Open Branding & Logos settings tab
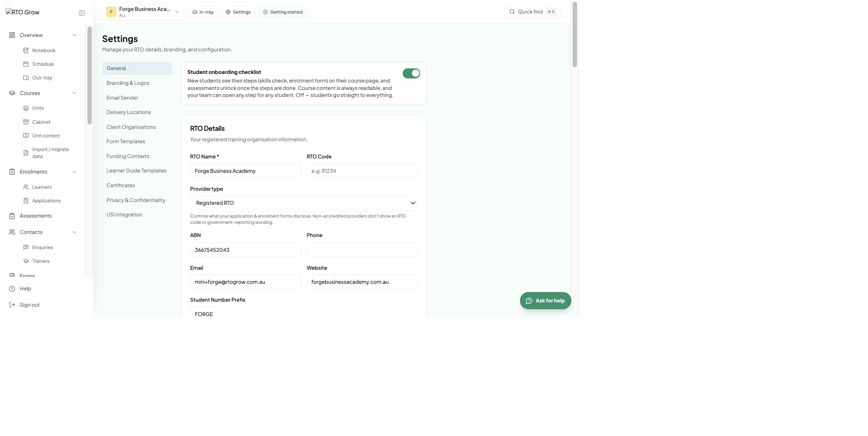The height and width of the screenshot is (436, 868). [137, 83]
